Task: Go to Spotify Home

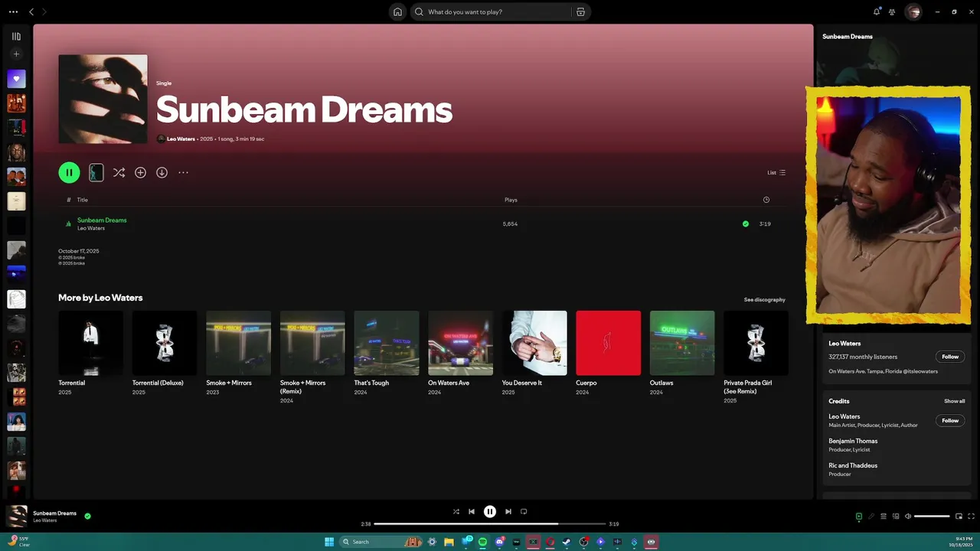Action: [x=397, y=11]
